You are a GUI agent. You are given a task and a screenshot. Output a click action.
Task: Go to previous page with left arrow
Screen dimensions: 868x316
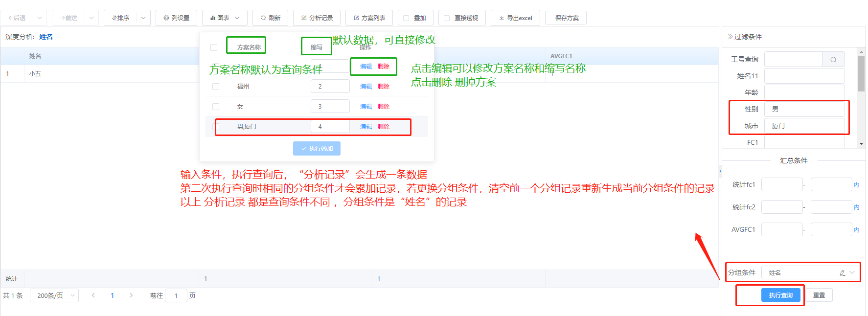pyautogui.click(x=93, y=295)
